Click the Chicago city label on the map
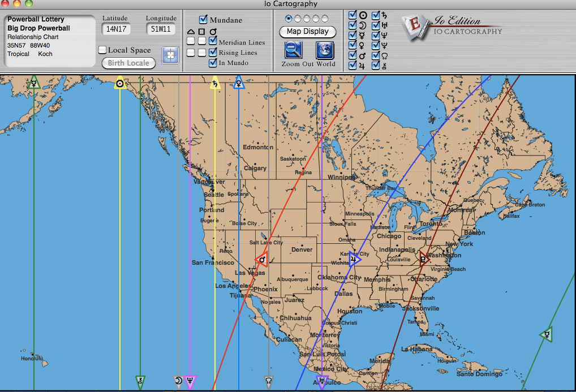576x392 pixels. click(x=389, y=236)
